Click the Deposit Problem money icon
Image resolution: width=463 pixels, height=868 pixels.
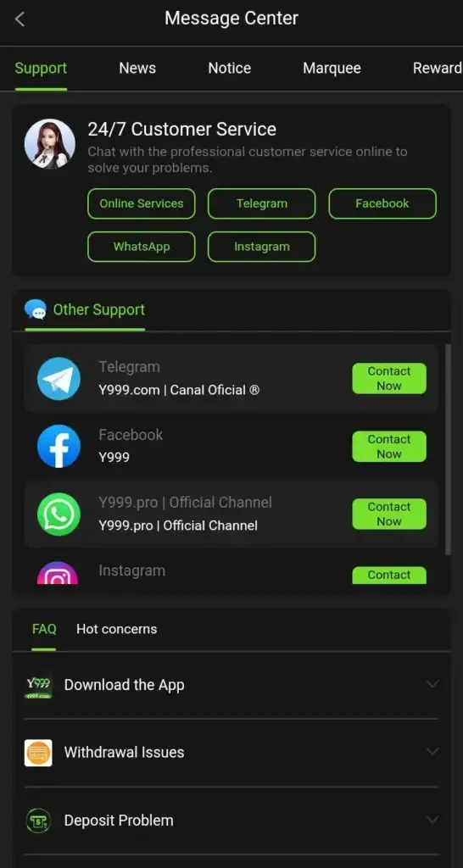(38, 821)
